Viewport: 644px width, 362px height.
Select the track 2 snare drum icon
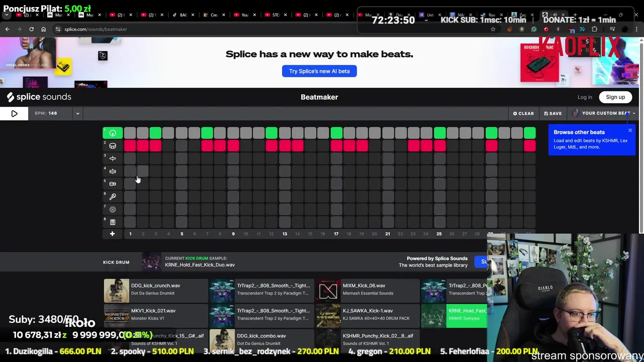[x=113, y=146]
